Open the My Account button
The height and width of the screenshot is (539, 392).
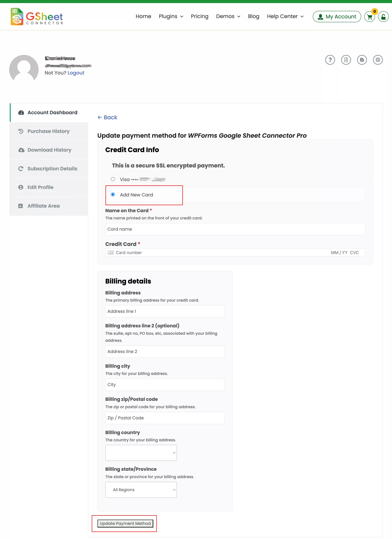pyautogui.click(x=337, y=17)
